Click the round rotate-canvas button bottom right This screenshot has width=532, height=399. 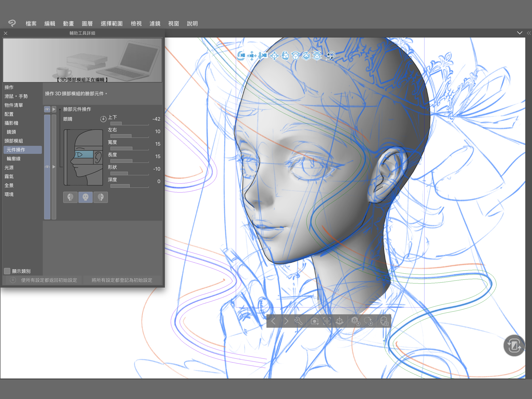coord(514,346)
